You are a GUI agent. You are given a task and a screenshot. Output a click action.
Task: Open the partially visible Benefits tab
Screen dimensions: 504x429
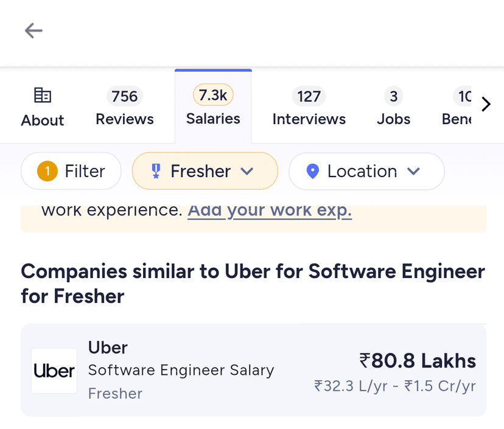(x=458, y=107)
